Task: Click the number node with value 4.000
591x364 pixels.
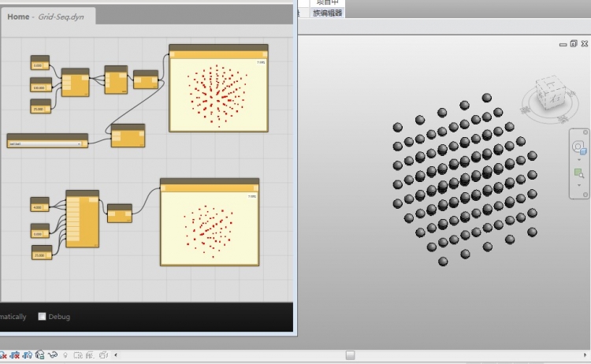Action: (x=39, y=205)
